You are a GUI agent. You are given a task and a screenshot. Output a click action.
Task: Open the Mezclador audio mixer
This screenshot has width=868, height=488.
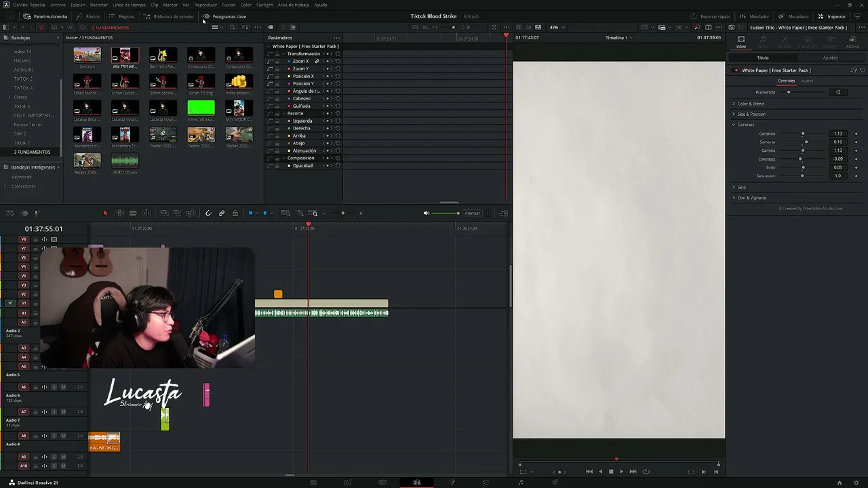[755, 16]
